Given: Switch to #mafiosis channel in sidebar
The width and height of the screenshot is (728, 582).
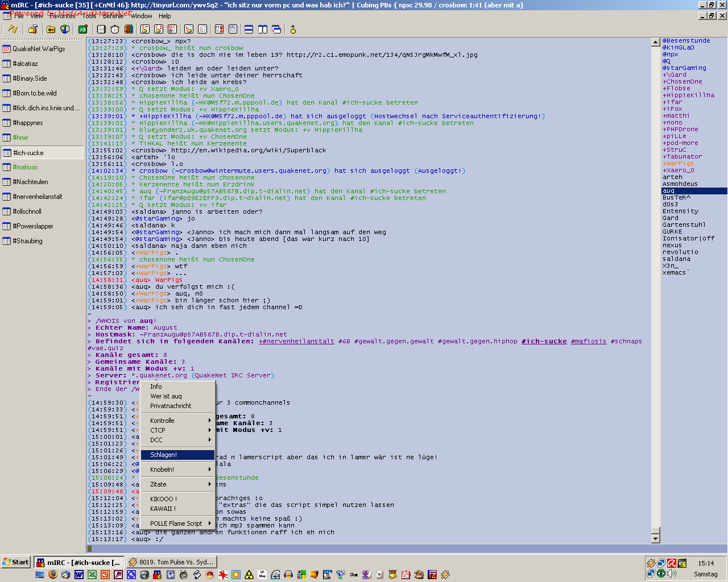Looking at the screenshot, I should [x=26, y=167].
